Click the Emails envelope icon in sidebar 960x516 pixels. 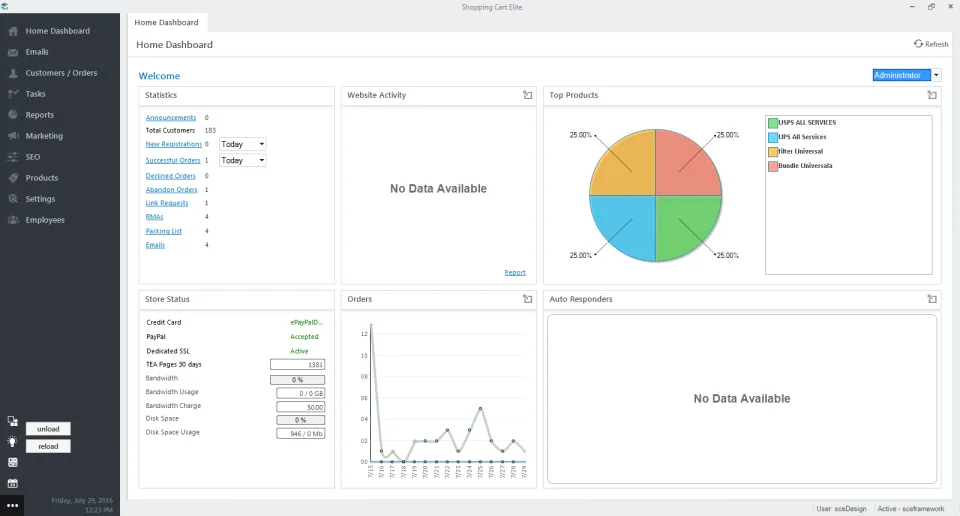13,53
